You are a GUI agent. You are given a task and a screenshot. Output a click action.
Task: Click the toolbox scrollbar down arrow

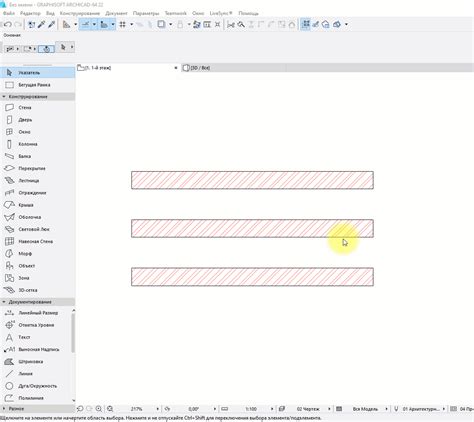tap(73, 400)
